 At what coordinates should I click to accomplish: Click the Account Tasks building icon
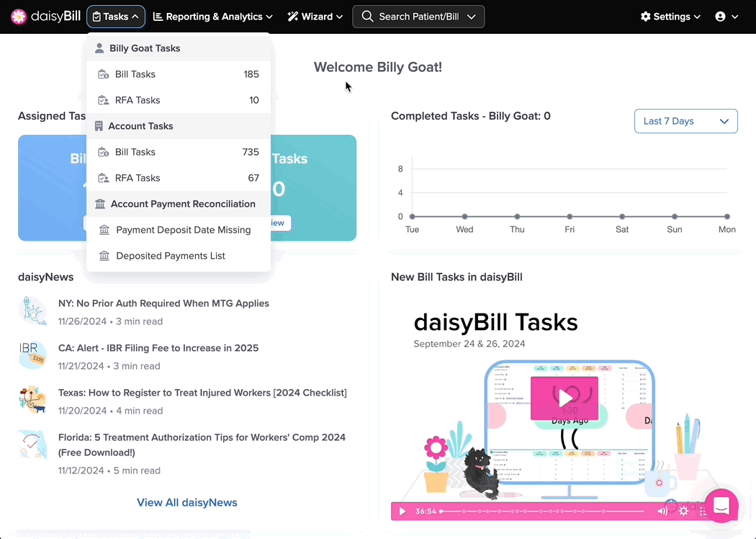[x=99, y=126]
